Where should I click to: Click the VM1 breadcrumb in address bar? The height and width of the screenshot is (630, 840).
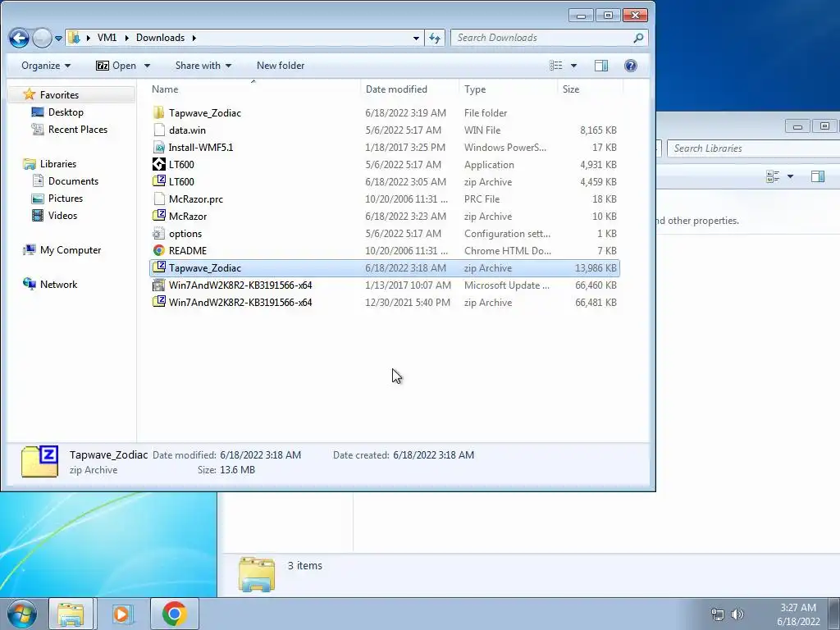(107, 38)
